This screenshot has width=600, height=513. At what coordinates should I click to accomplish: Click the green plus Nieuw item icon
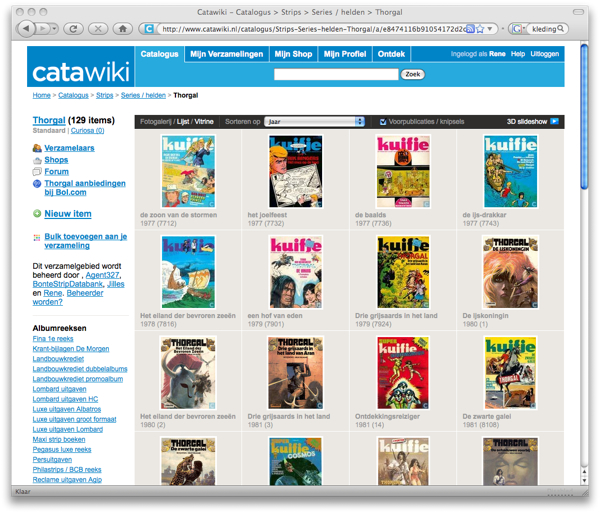pyautogui.click(x=37, y=214)
